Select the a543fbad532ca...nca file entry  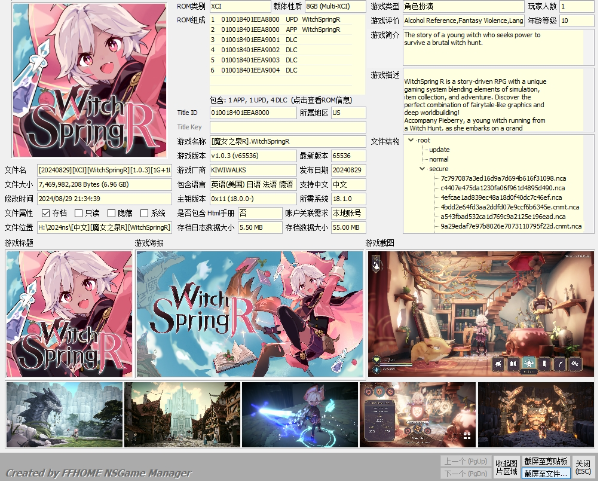pos(503,217)
